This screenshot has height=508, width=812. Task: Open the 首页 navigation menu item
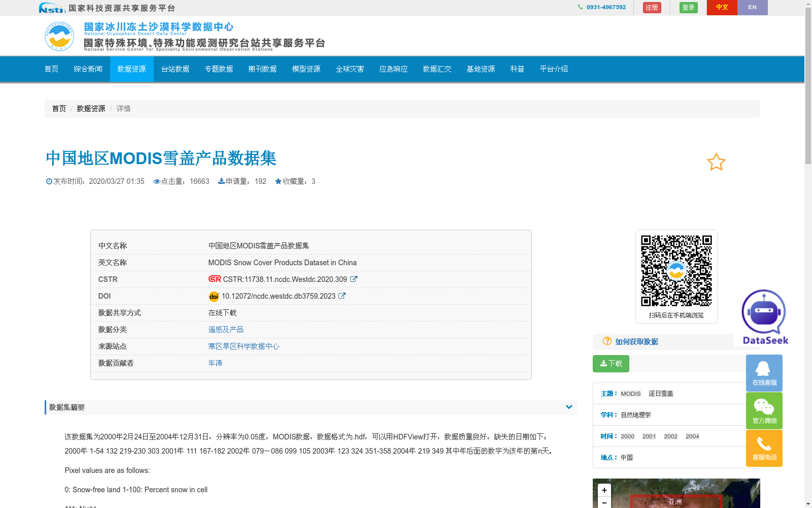[51, 69]
